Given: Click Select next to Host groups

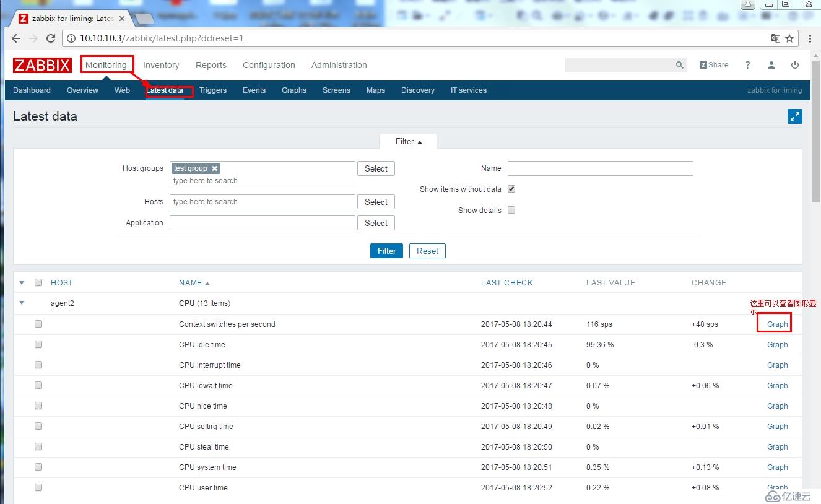Looking at the screenshot, I should tap(376, 168).
